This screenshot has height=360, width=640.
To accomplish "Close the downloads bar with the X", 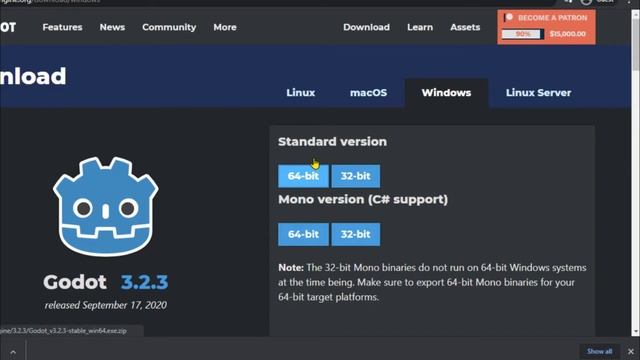I will click(631, 351).
